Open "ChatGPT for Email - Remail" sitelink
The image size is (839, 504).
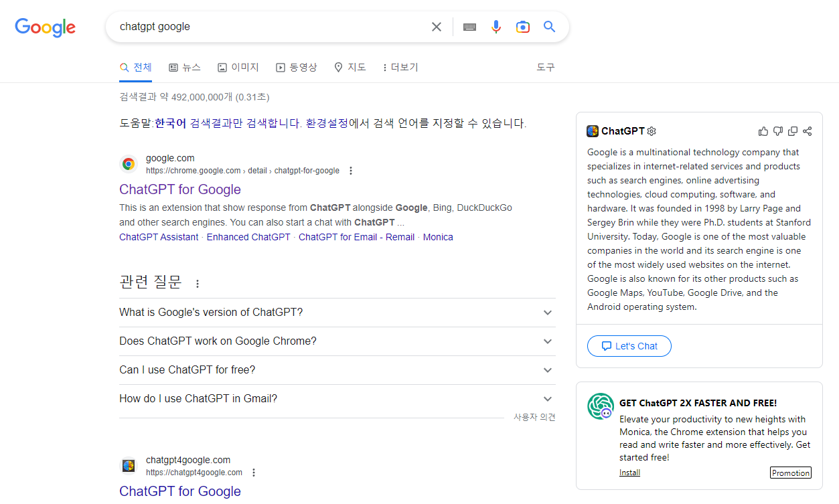tap(356, 237)
